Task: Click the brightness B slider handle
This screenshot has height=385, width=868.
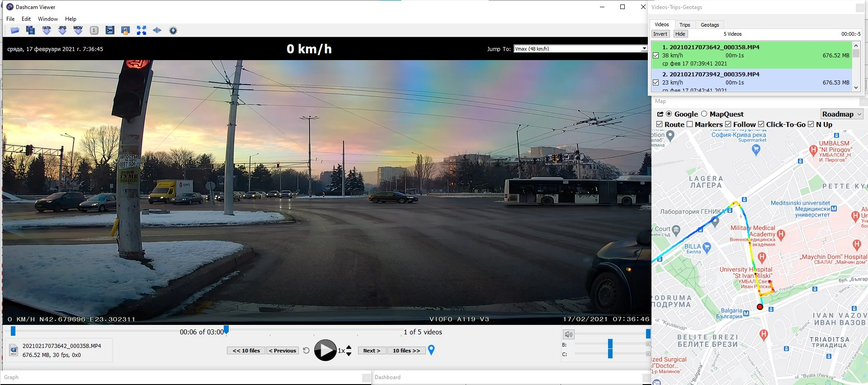Action: (x=610, y=344)
